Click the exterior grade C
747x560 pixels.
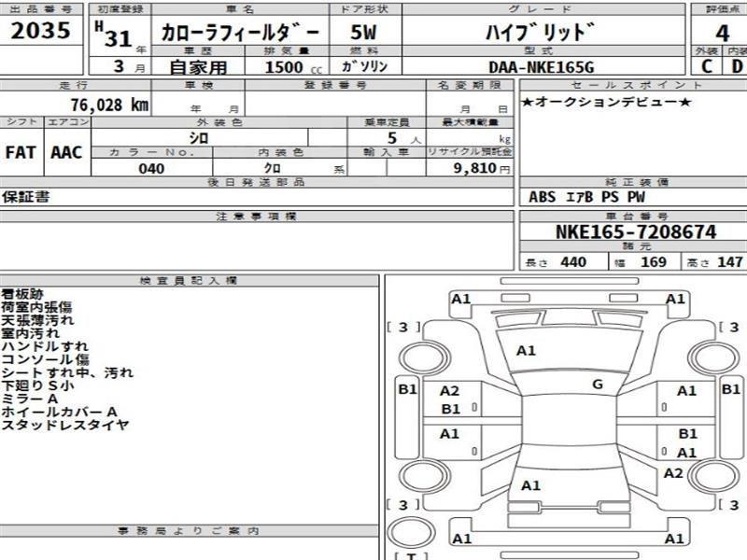pyautogui.click(x=707, y=66)
